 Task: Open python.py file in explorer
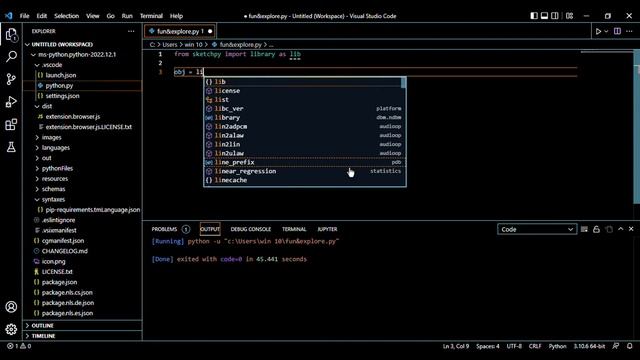pos(83,86)
